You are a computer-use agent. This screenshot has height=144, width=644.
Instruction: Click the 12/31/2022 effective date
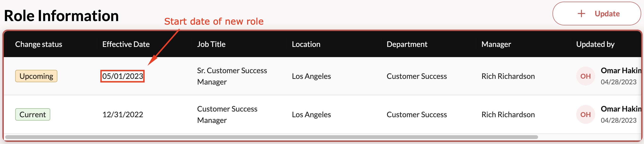[x=122, y=114]
